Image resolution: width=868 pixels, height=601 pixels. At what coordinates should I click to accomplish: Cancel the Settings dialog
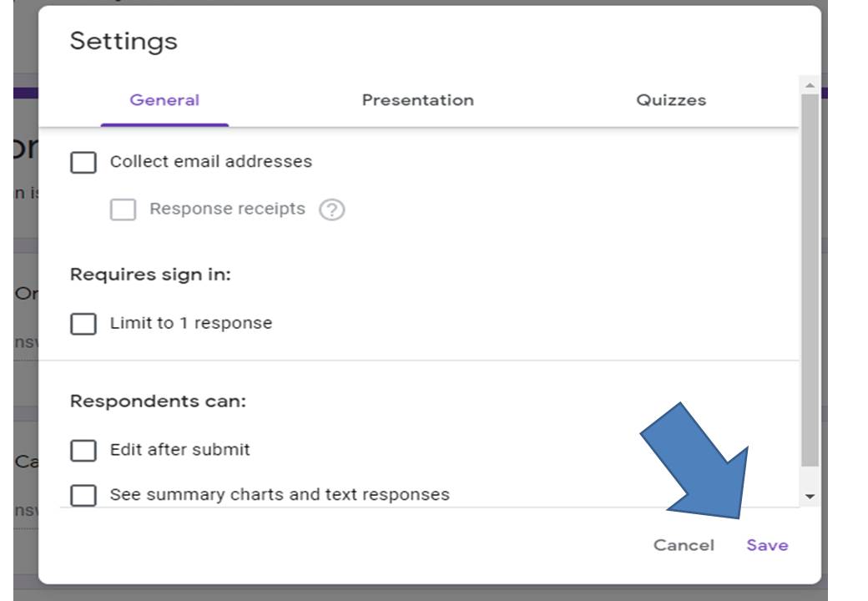coord(684,545)
